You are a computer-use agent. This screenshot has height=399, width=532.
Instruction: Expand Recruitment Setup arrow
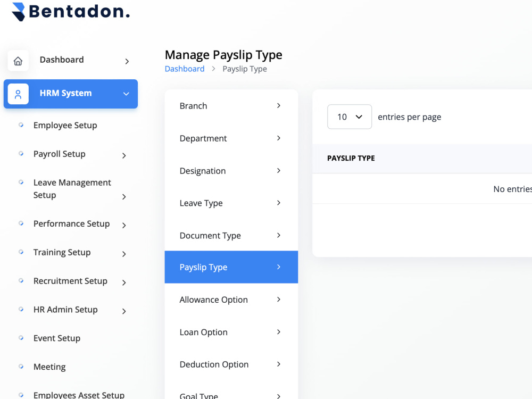pyautogui.click(x=124, y=282)
